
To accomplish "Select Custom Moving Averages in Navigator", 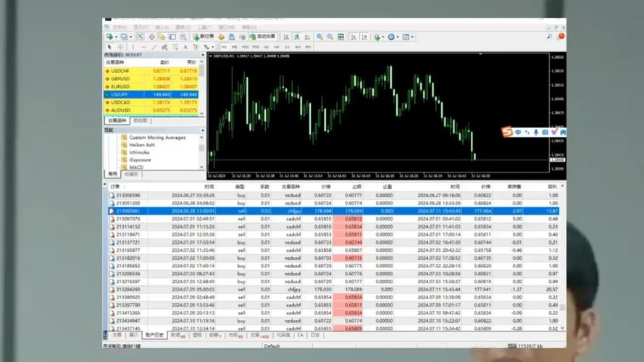I will (157, 138).
